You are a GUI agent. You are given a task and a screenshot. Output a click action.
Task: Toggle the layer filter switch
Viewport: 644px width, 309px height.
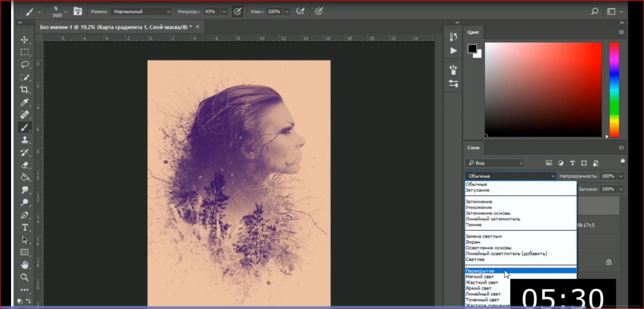[622, 162]
